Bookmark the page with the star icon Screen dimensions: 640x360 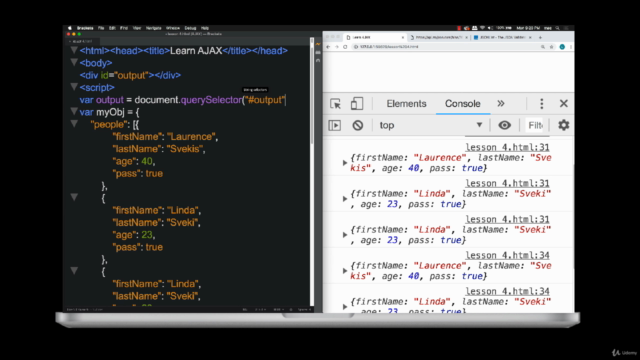[x=551, y=47]
